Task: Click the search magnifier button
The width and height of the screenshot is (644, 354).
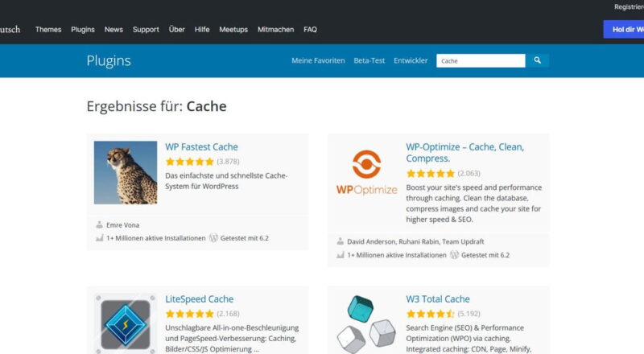Action: coord(537,60)
